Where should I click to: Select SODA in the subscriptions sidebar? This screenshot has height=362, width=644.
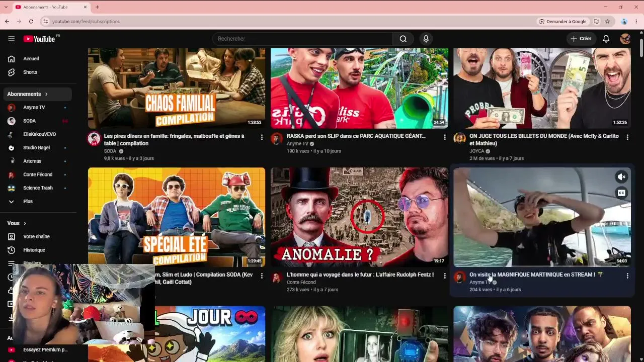[38, 121]
